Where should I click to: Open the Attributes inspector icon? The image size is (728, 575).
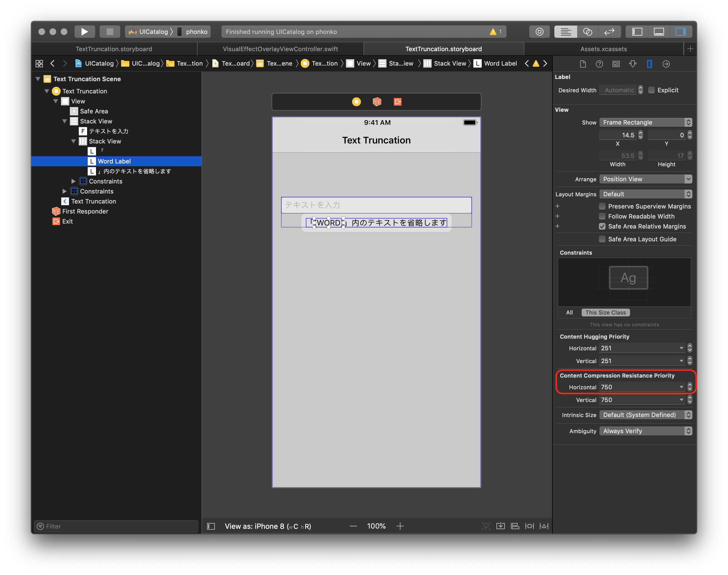point(632,64)
